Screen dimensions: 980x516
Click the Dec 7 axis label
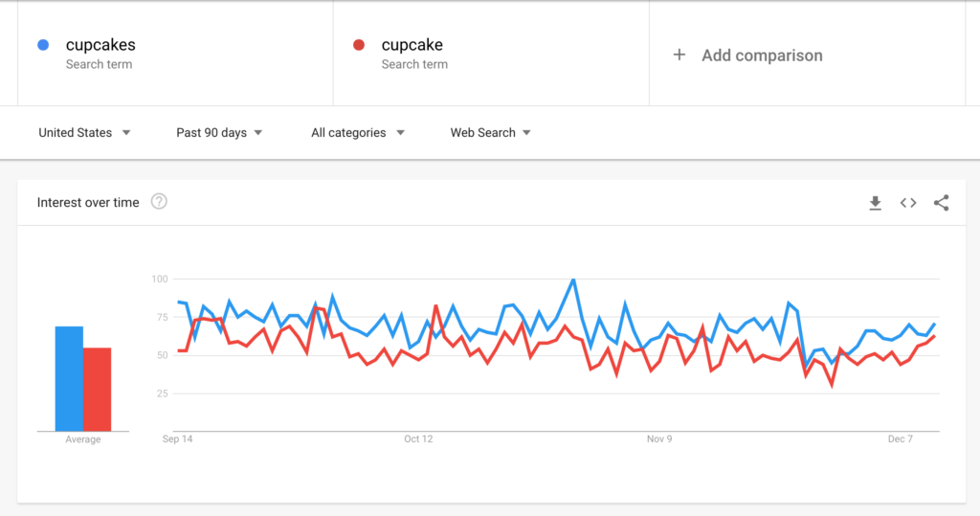(x=900, y=439)
